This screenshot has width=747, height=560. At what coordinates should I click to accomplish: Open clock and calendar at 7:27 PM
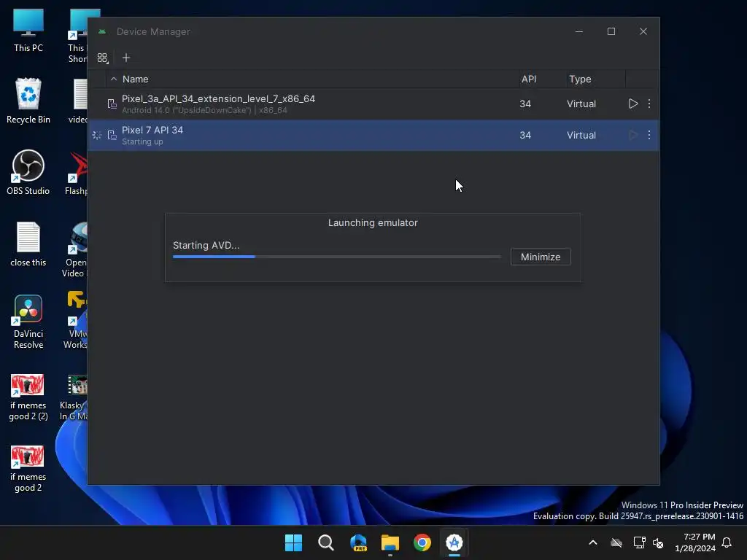tap(695, 542)
